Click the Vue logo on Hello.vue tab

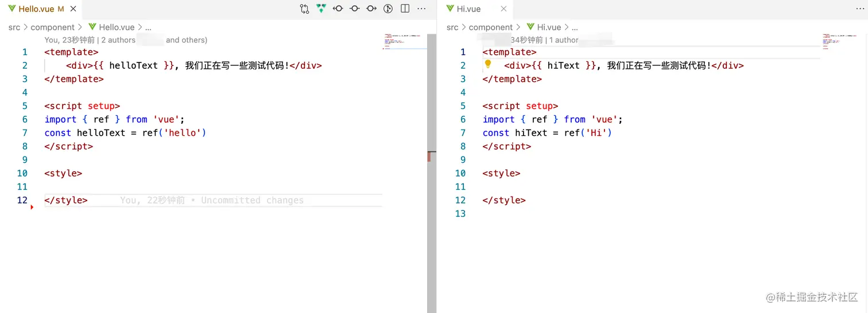pos(12,9)
